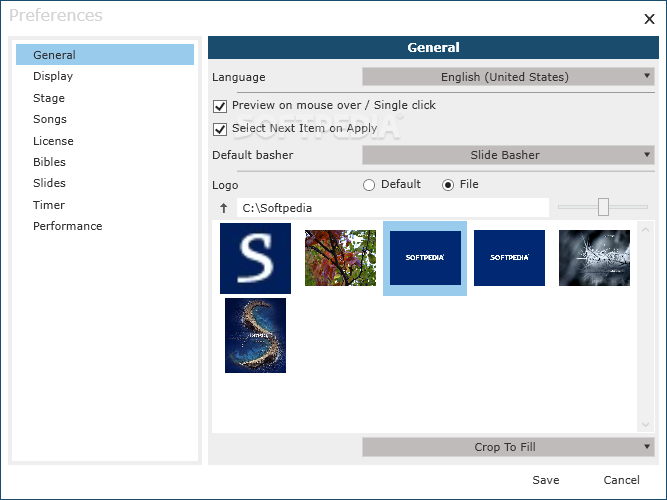Viewport: 667px width, 500px height.
Task: Go up one folder level arrow
Action: pyautogui.click(x=224, y=208)
